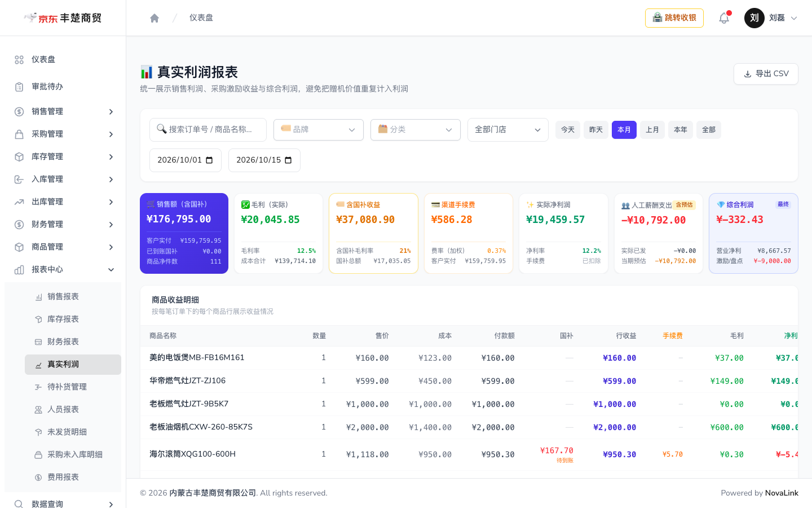Go to 待补货管理 in sidebar
Viewport: 812px width, 508px height.
pos(73,387)
